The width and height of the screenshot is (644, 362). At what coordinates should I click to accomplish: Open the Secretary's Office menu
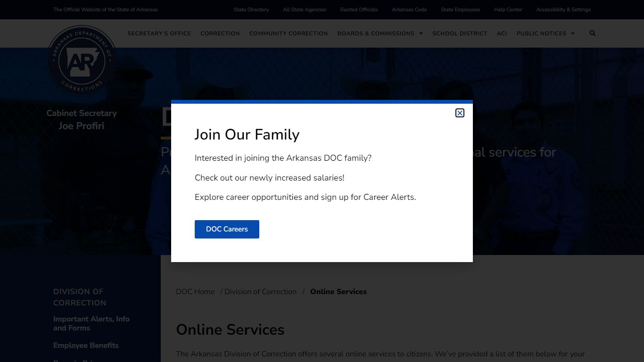[x=159, y=33]
